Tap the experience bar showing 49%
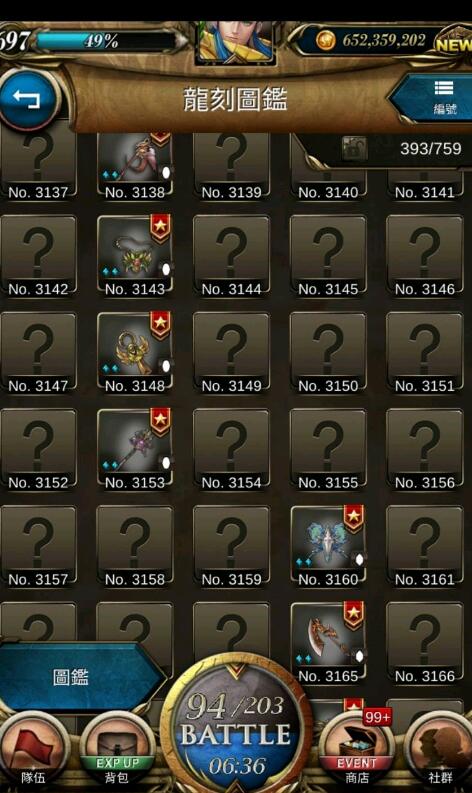This screenshot has height=793, width=472. (x=106, y=40)
